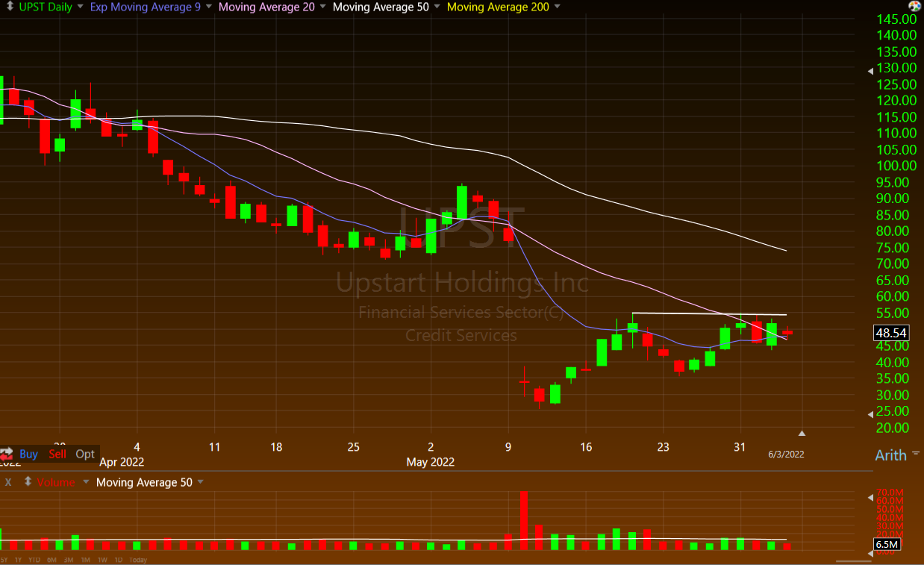Screen dimensions: 924x565
Task: Set time range to 1W
Action: [x=103, y=560]
